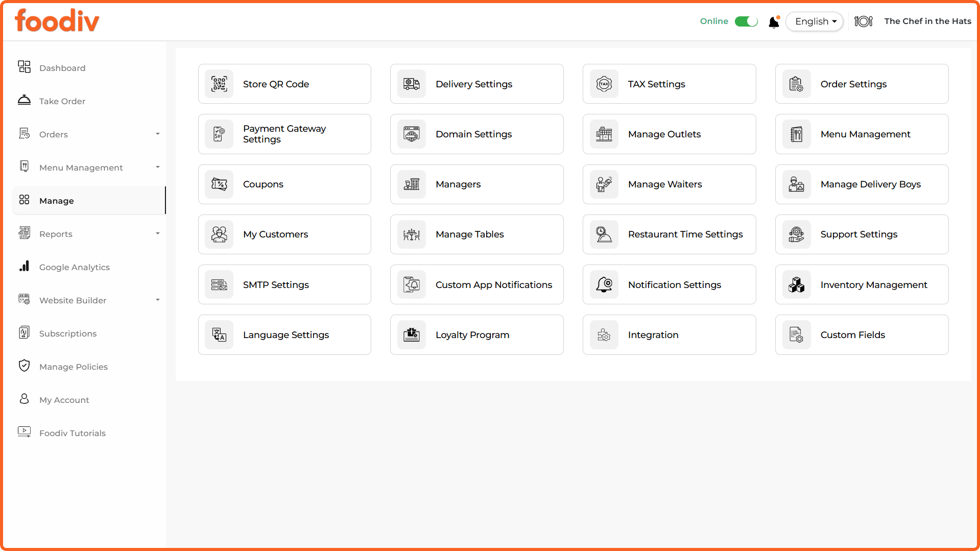
Task: Click the Order Settings clipboard icon
Action: point(797,84)
